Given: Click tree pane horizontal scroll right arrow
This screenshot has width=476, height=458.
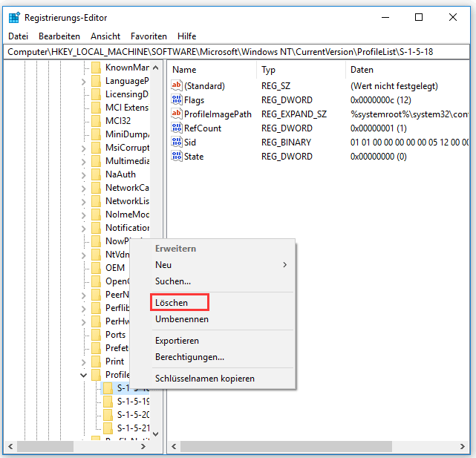Looking at the screenshot, I should 143,446.
